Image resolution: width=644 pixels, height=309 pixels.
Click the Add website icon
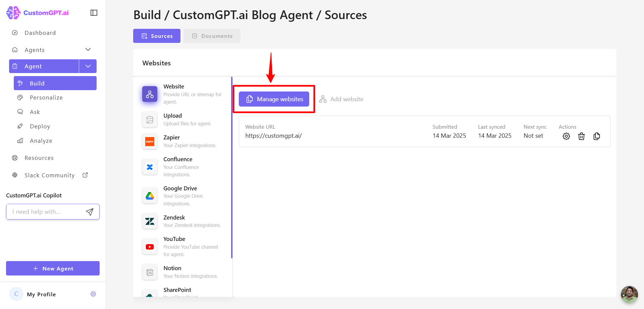pyautogui.click(x=323, y=99)
